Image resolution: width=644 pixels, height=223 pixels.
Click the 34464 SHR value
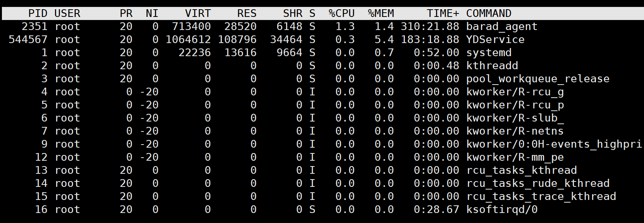286,40
